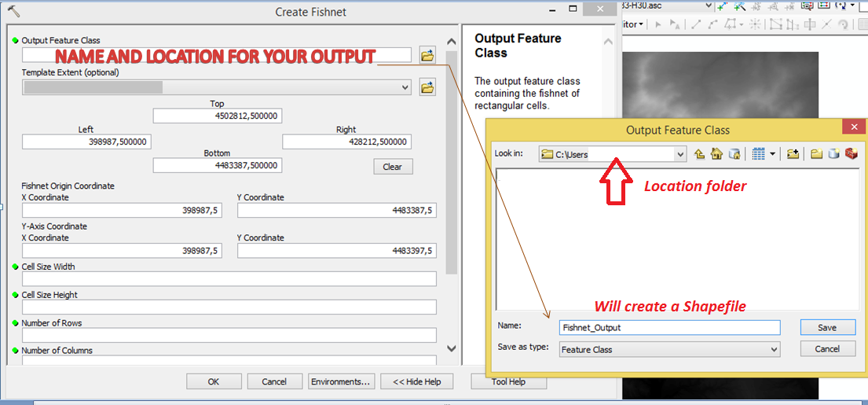Expand the Look in location dropdown
868x405 pixels.
[x=680, y=154]
